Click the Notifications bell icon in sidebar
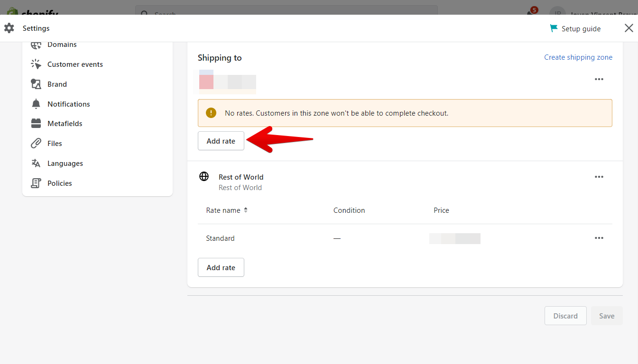 [x=36, y=104]
